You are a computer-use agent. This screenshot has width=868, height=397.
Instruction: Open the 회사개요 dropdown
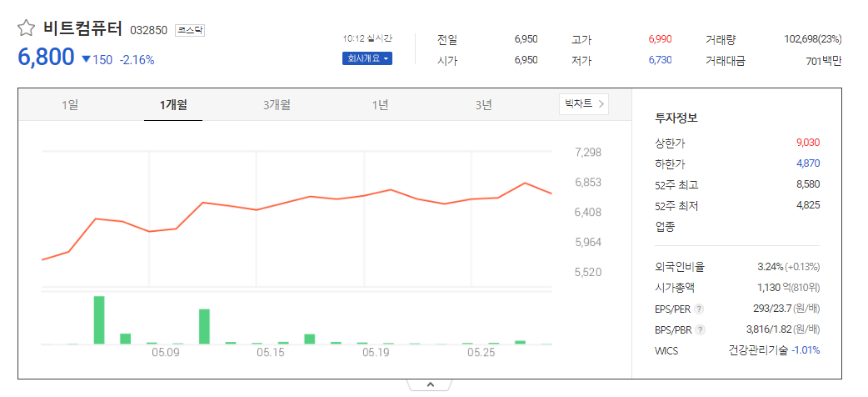click(x=367, y=58)
